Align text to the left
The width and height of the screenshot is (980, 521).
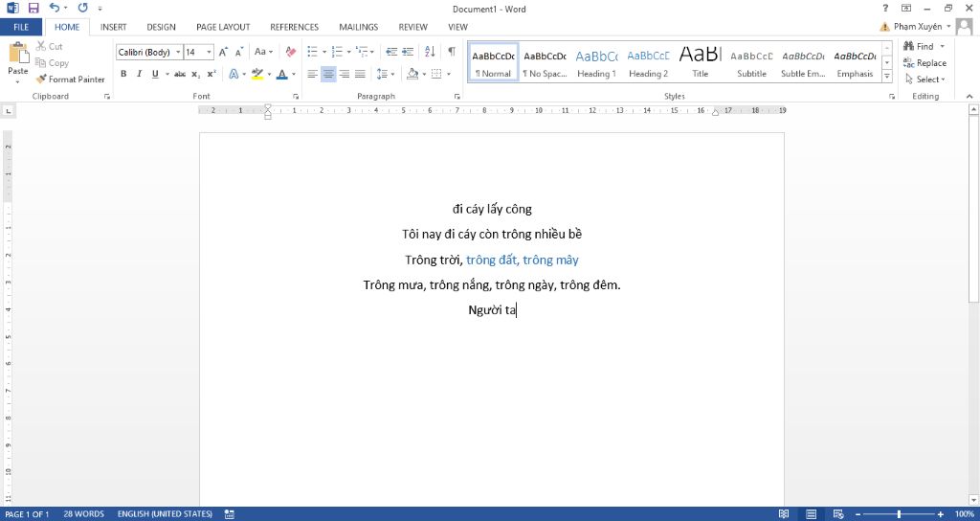(313, 74)
